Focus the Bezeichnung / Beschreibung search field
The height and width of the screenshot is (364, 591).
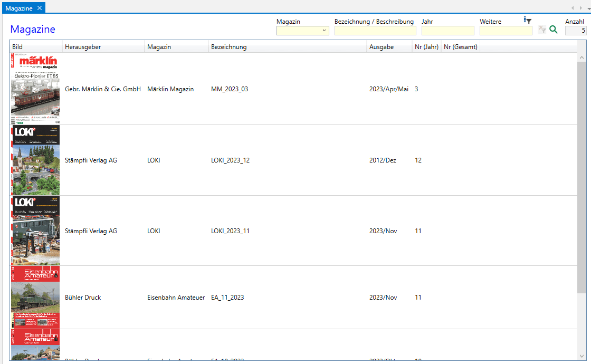(x=375, y=31)
